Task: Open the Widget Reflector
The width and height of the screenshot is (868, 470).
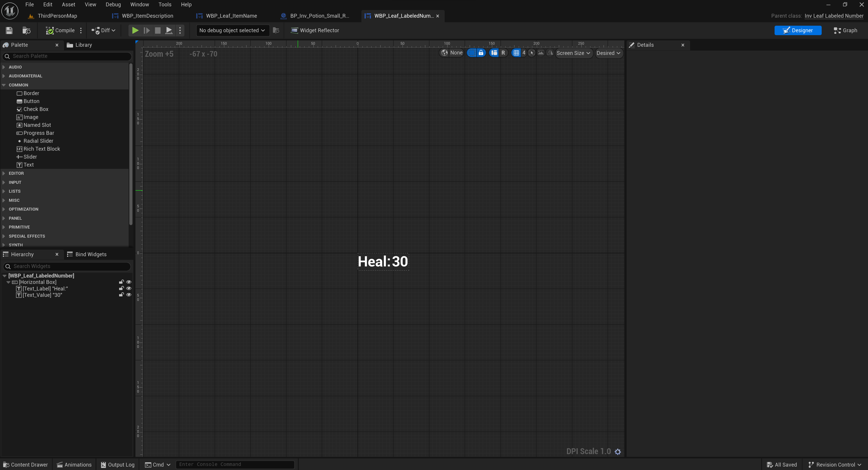Action: [x=315, y=30]
